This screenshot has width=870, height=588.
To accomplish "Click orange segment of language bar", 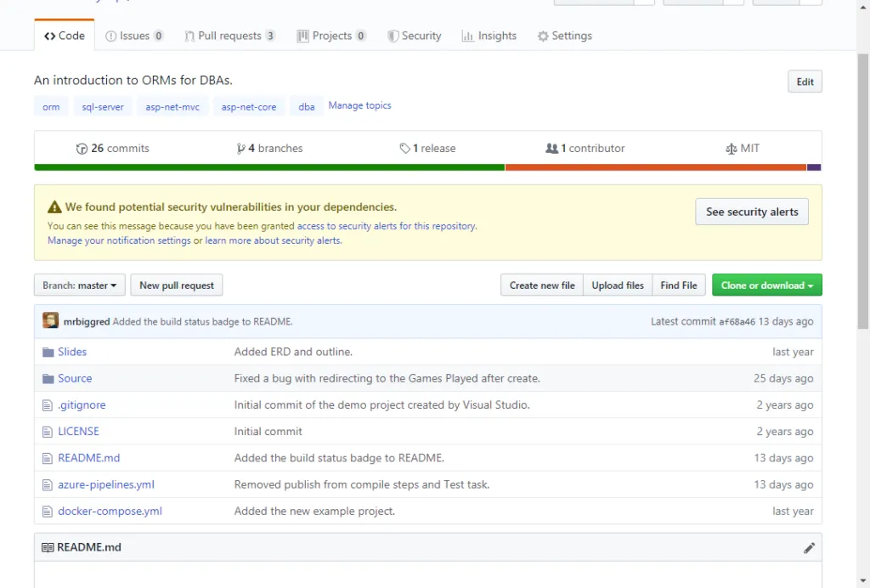I will click(x=656, y=167).
